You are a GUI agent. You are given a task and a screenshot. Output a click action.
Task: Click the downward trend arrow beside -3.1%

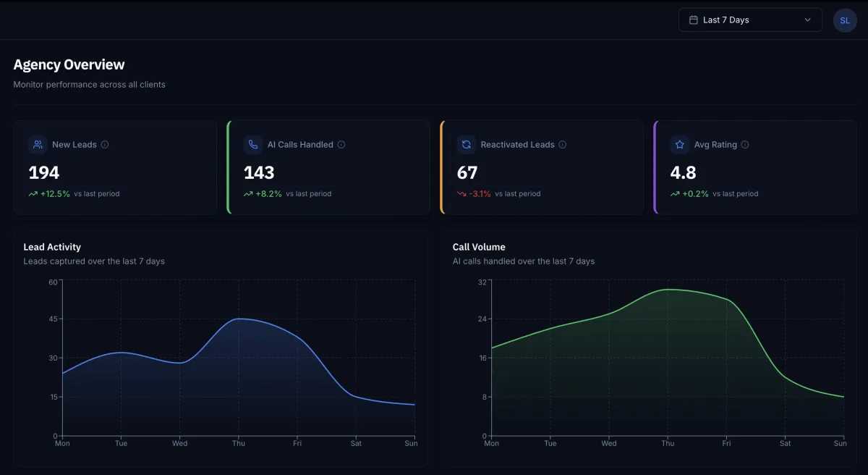click(x=461, y=194)
